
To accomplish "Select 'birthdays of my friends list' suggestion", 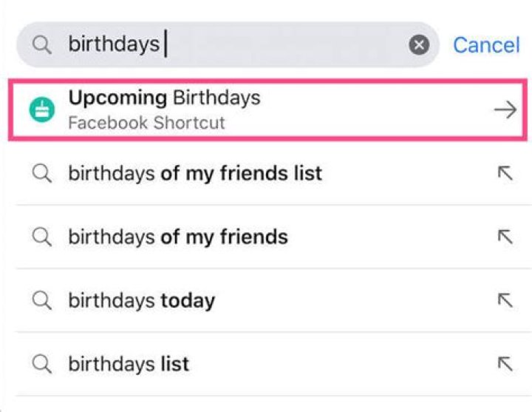I will [195, 174].
